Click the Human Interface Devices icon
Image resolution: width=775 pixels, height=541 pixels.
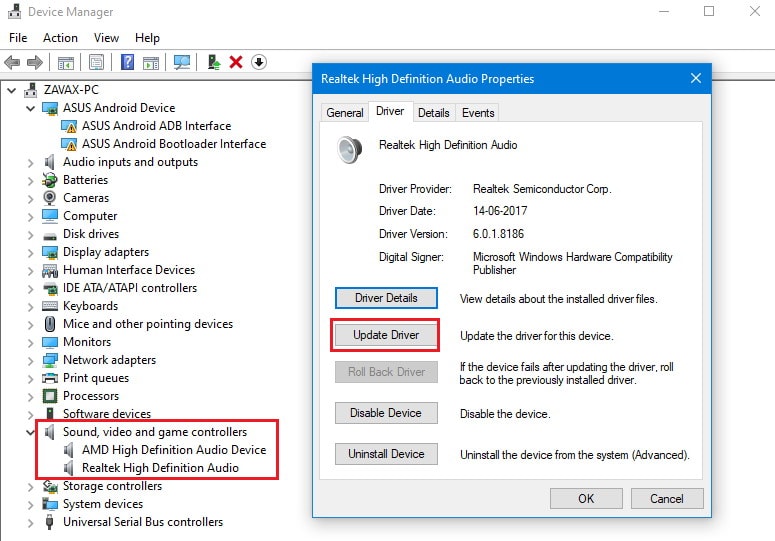pos(50,270)
